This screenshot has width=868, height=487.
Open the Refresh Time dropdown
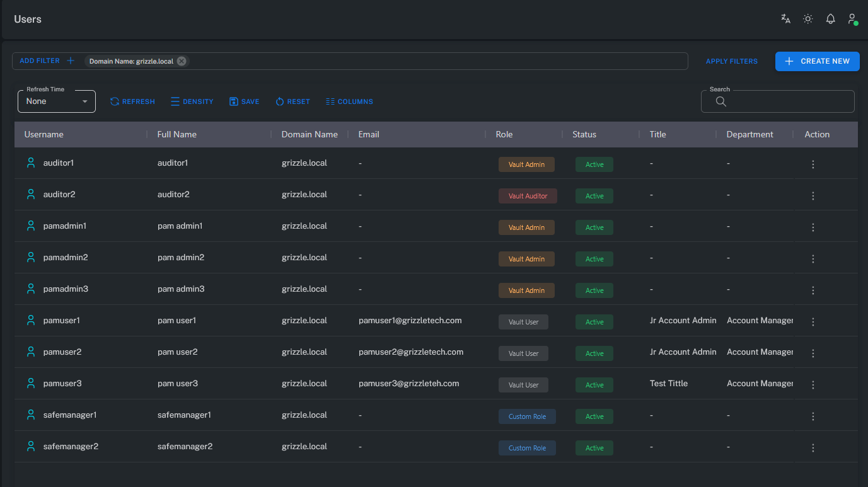pos(56,101)
